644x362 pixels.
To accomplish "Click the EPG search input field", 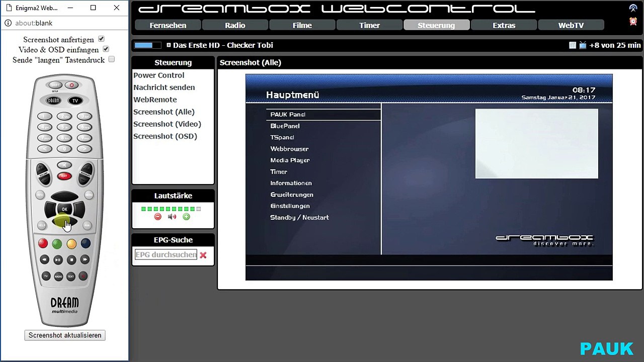I will [x=166, y=255].
